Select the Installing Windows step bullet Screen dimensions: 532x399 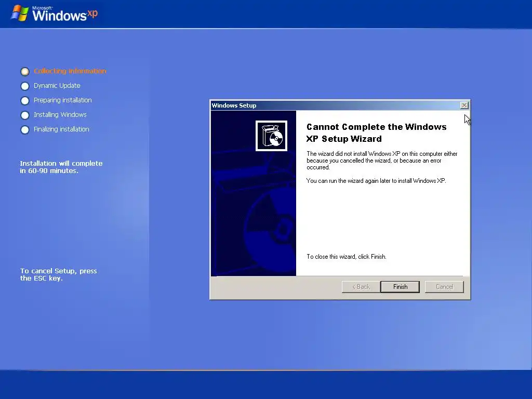(x=25, y=115)
